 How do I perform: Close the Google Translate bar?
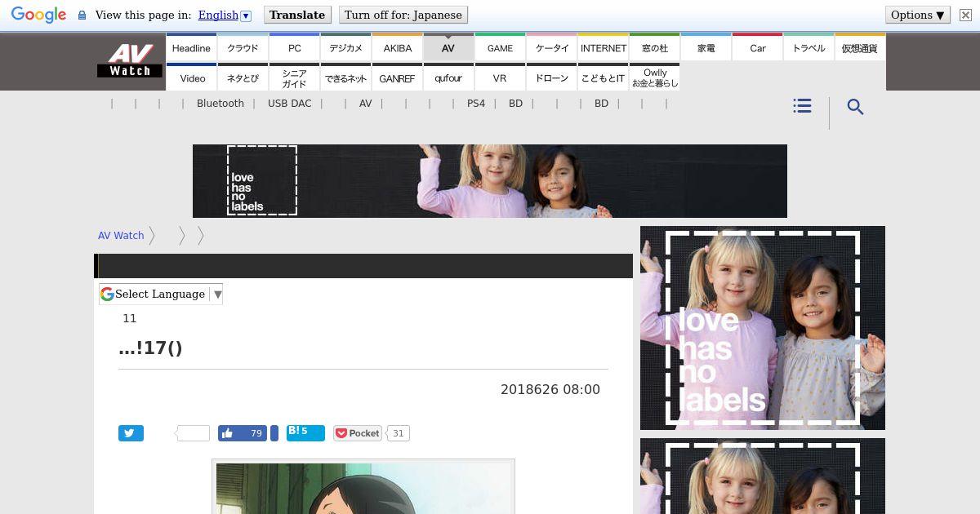tap(965, 15)
